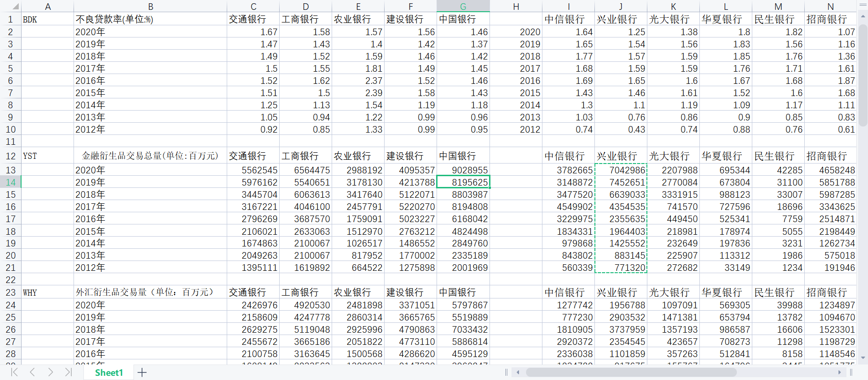Select the cell with value 5562545
Image resolution: width=868 pixels, height=380 pixels.
[253, 170]
